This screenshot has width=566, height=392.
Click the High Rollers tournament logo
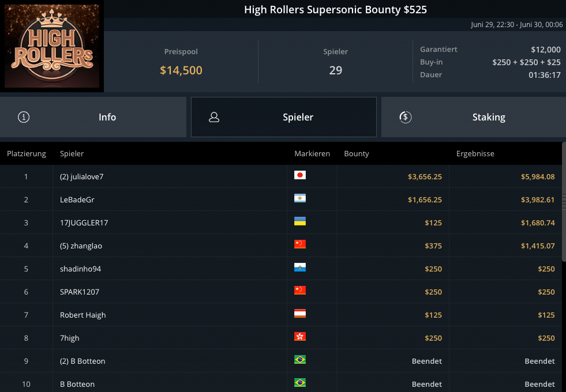(x=52, y=47)
